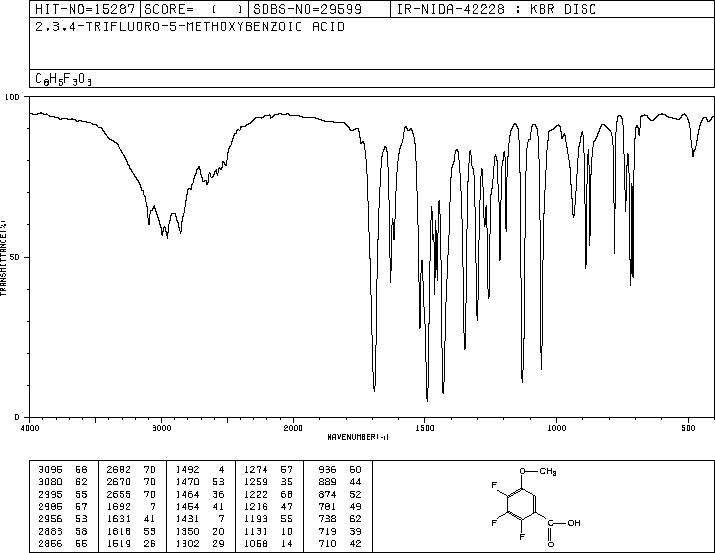
Task: Click the 1000 tick label on x-axis
Action: [x=556, y=428]
